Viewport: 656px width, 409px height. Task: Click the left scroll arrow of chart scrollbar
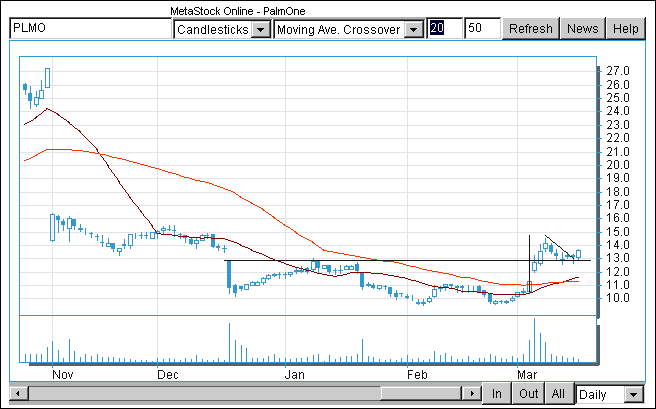18,394
